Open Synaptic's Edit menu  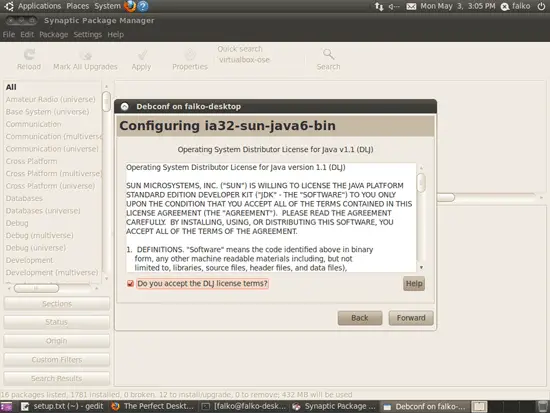point(27,34)
